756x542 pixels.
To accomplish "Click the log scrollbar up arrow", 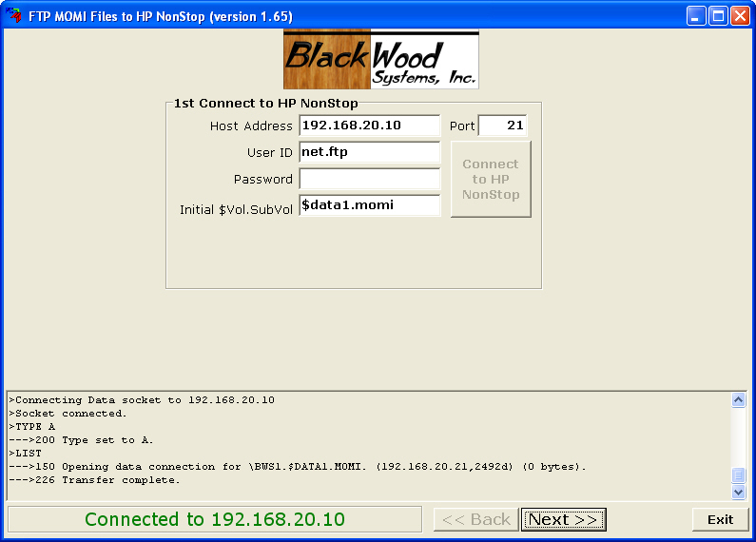I will click(x=738, y=399).
